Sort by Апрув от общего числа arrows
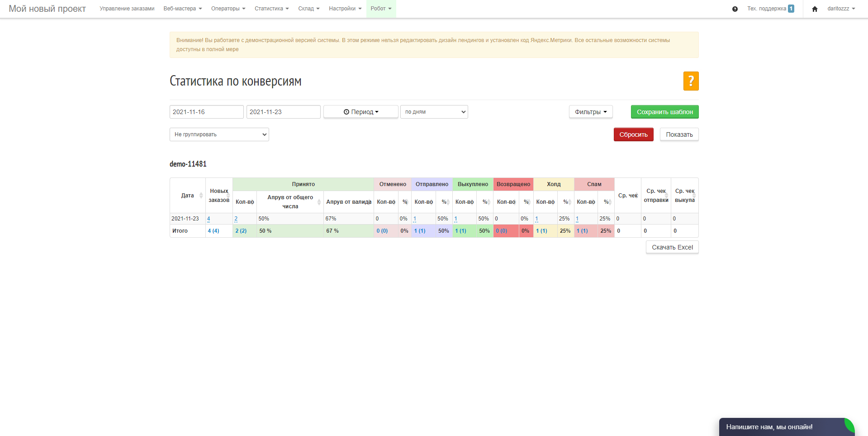The height and width of the screenshot is (436, 868). tap(319, 202)
